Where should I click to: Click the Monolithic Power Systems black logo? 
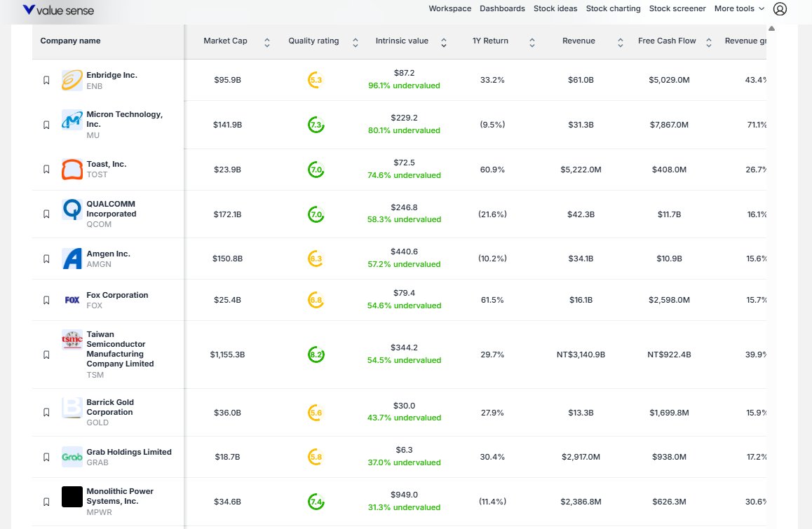tap(72, 496)
